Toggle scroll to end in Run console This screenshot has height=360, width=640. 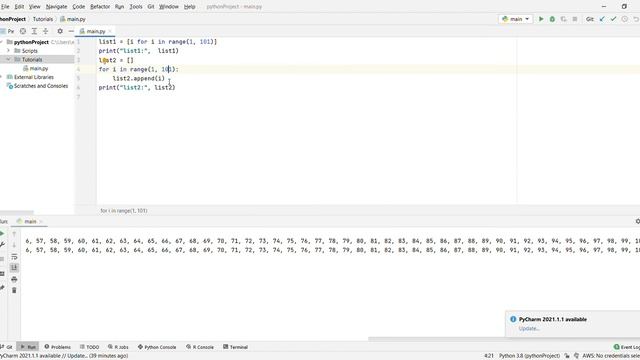coord(14,268)
